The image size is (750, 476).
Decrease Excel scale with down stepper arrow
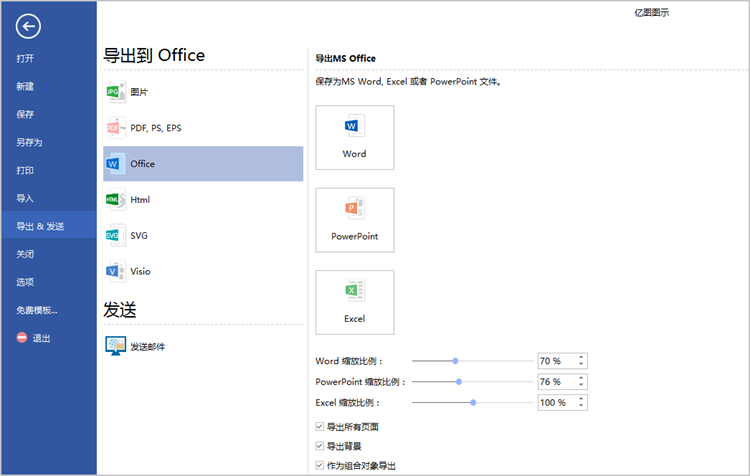click(x=581, y=406)
